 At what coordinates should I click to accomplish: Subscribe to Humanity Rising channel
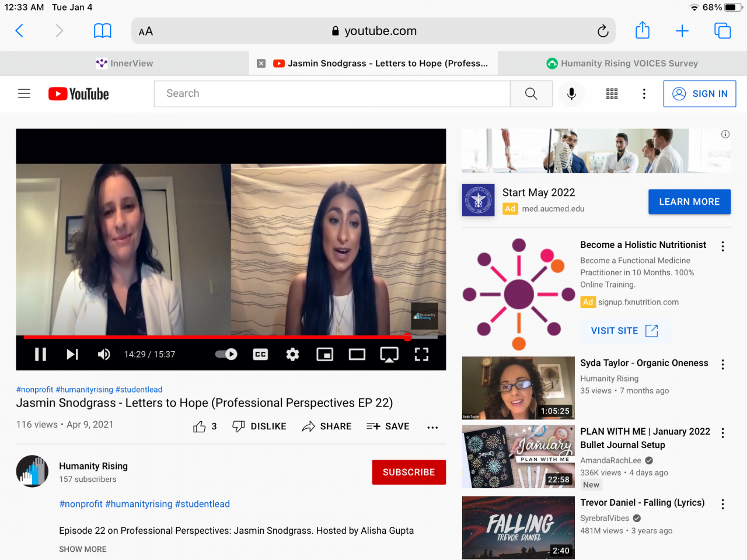pos(409,472)
